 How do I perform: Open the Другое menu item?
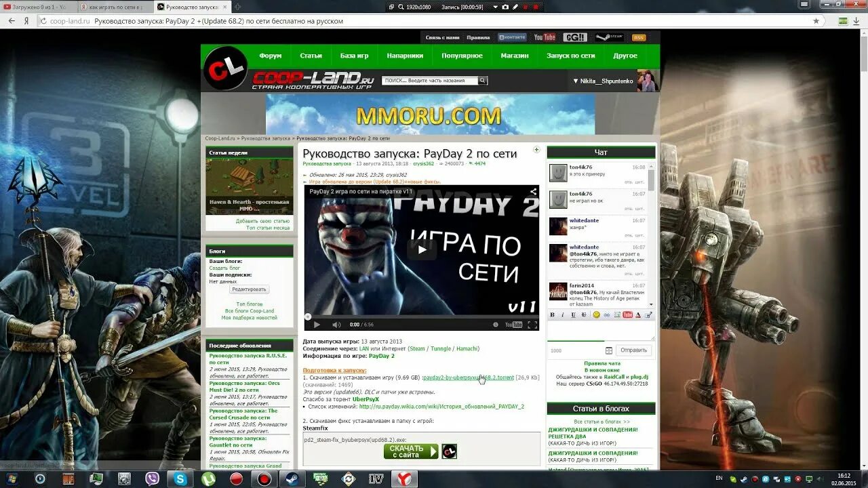[625, 56]
